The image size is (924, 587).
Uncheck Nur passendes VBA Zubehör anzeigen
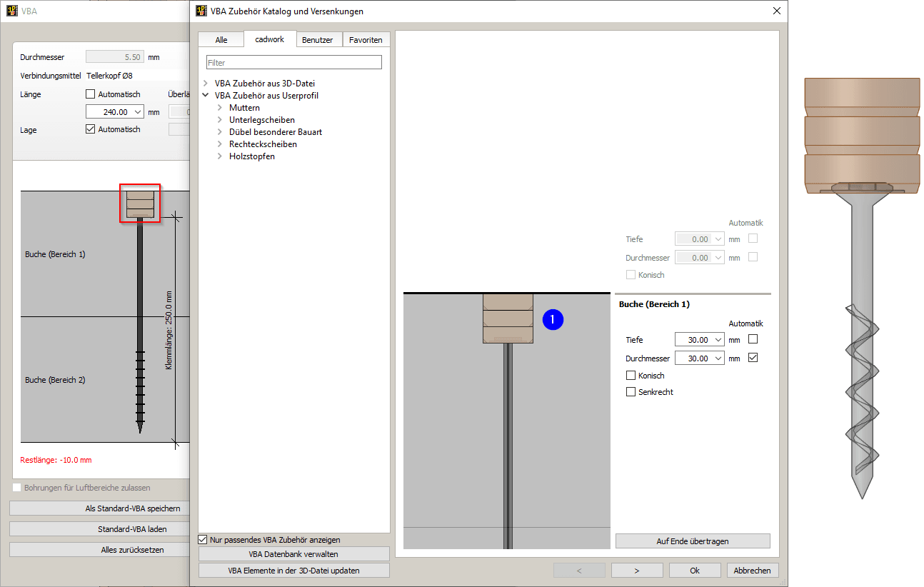203,540
